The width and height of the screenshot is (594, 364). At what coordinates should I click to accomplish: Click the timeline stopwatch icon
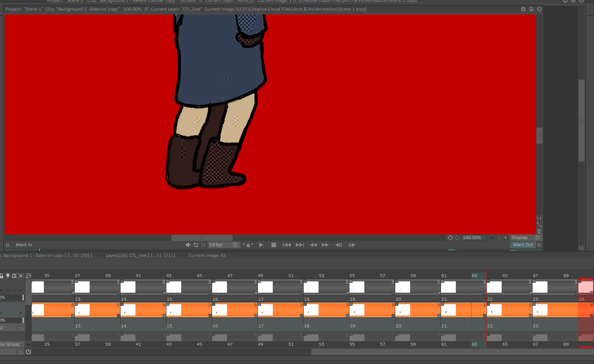tap(28, 351)
